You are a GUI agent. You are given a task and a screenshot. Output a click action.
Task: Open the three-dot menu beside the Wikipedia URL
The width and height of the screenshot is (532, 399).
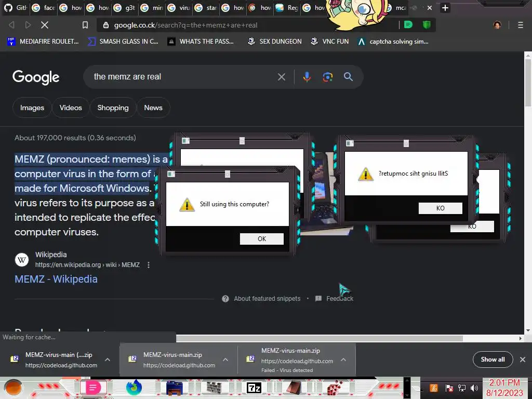pyautogui.click(x=148, y=265)
